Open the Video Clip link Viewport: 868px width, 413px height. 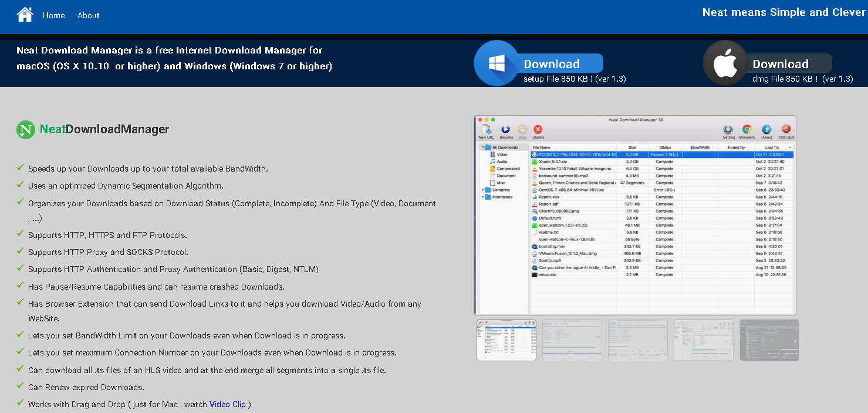[228, 404]
